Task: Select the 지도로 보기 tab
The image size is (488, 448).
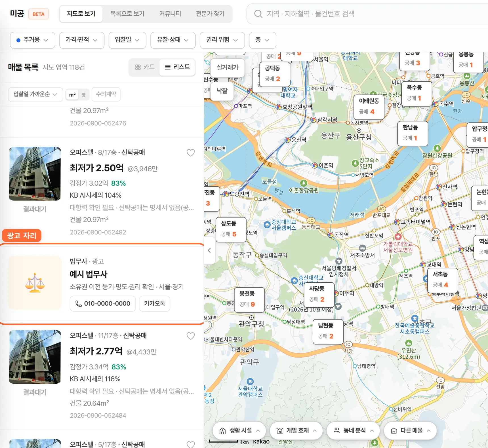Action: [81, 14]
